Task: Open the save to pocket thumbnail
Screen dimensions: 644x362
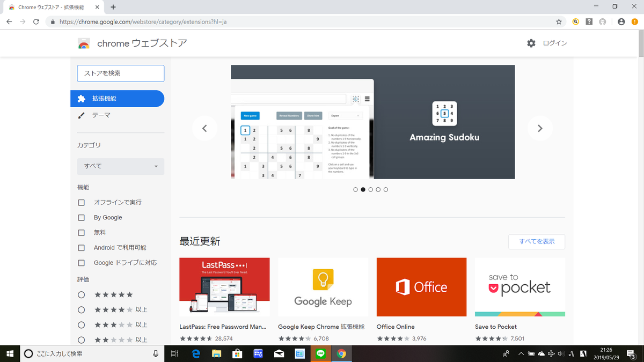Action: coord(520,287)
